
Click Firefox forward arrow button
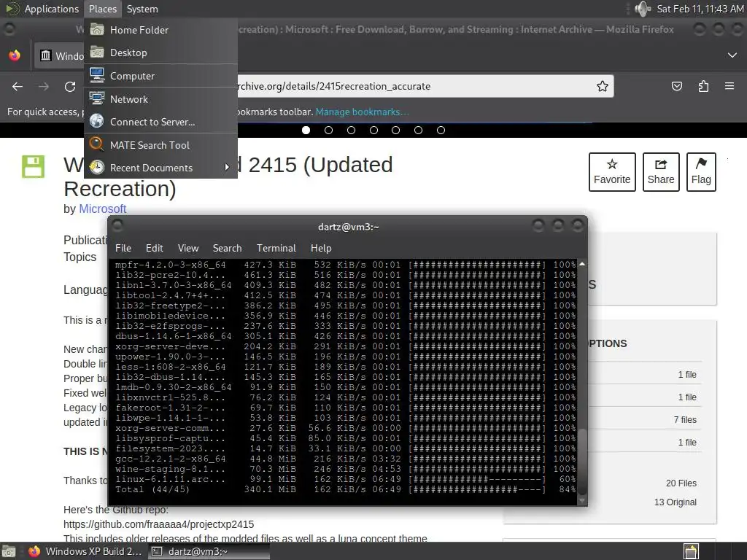coord(44,87)
